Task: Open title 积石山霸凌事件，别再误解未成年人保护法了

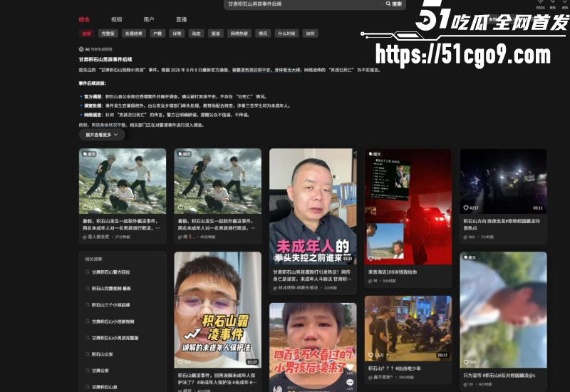Action: click(x=217, y=378)
